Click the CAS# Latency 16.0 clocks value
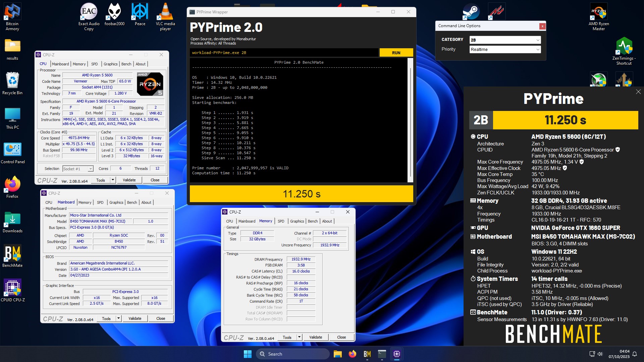Viewport: 644px width, 362px height. pos(301,271)
